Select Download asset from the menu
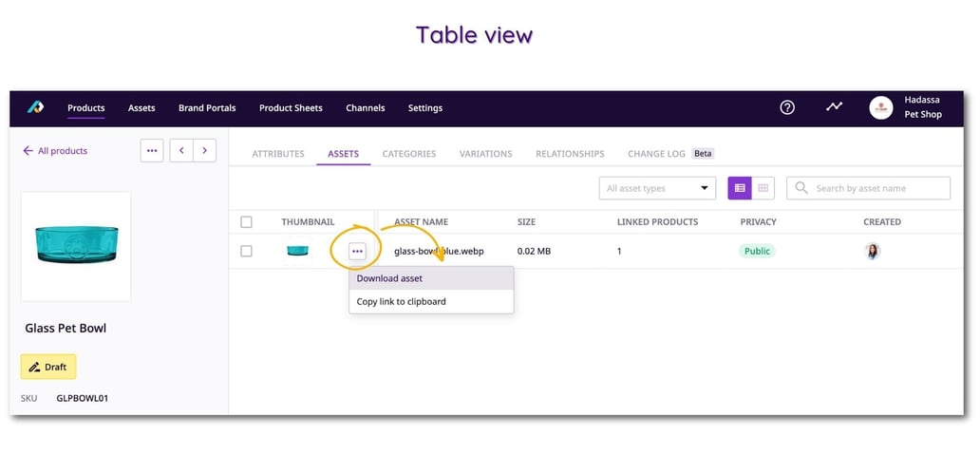Screen dimensions: 980x455 pos(390,278)
